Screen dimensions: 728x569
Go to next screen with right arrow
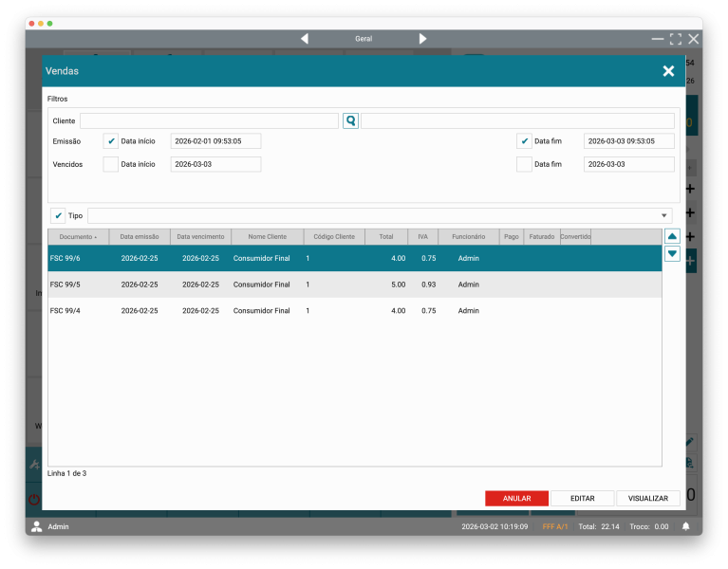422,39
